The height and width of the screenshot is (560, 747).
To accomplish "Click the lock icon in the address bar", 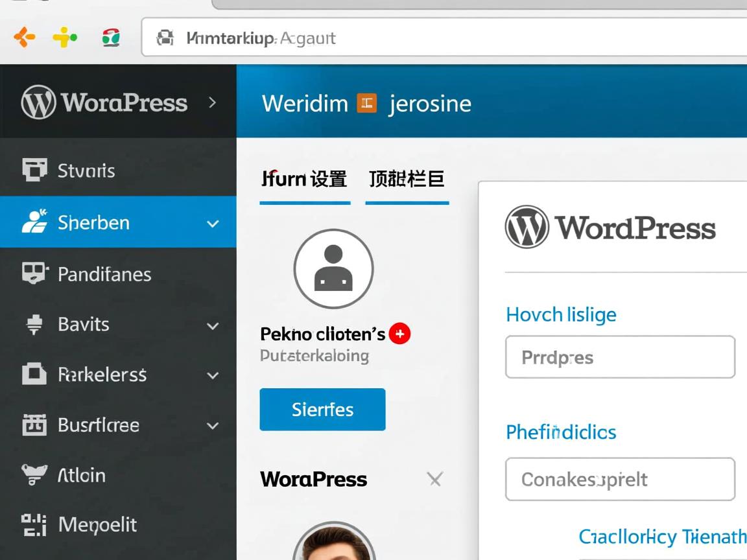I will 165,38.
